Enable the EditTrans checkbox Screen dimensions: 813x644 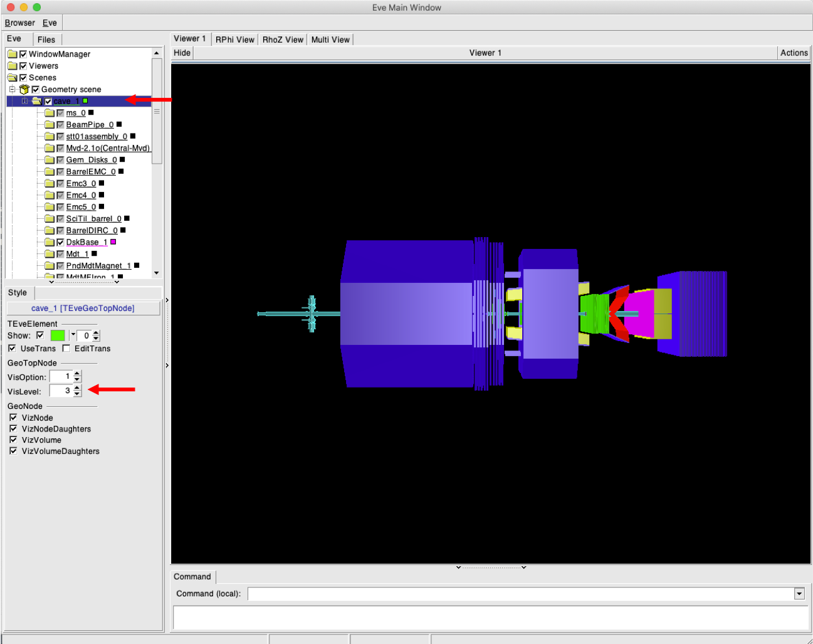(66, 349)
